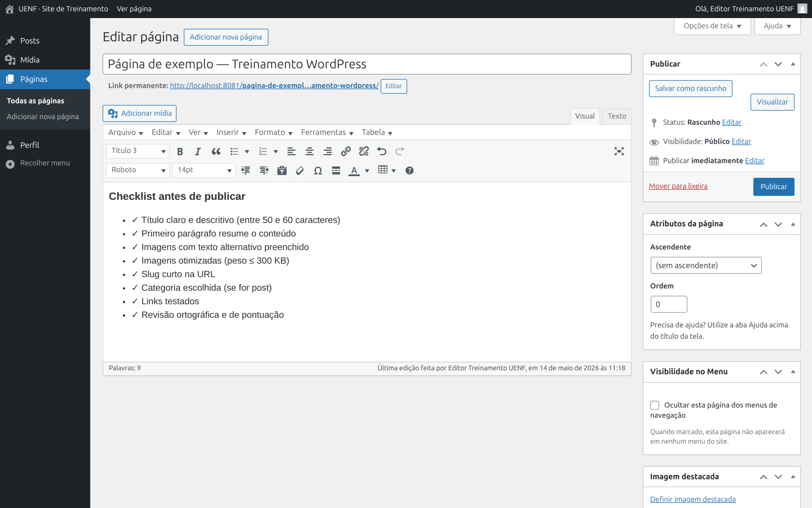Open the Ascendente parent page dropdown
This screenshot has width=812, height=508.
coord(706,265)
